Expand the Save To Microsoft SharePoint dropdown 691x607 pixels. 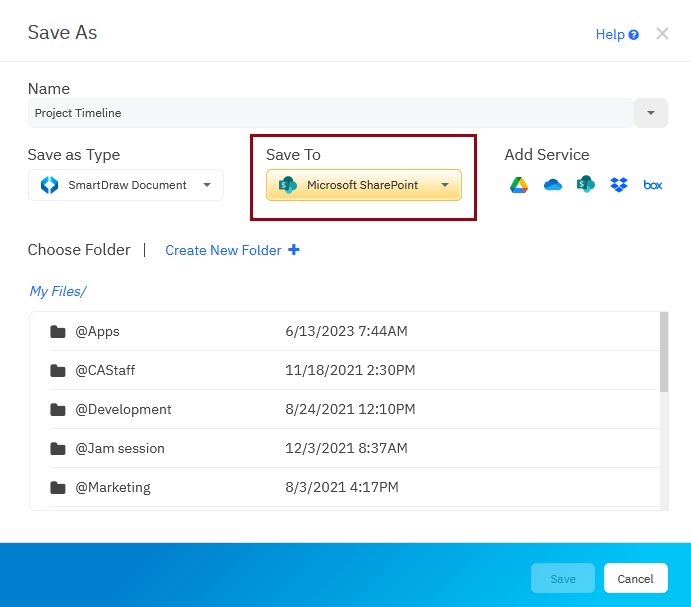pyautogui.click(x=364, y=185)
